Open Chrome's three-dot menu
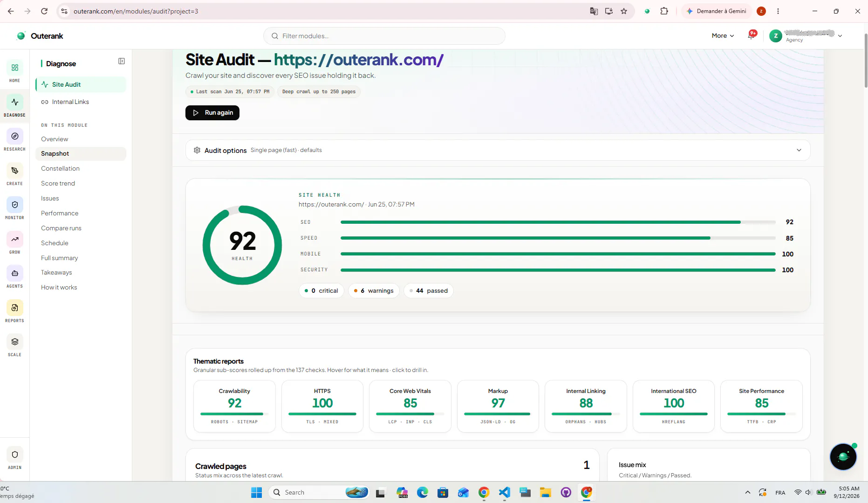868x503 pixels. coord(778,11)
